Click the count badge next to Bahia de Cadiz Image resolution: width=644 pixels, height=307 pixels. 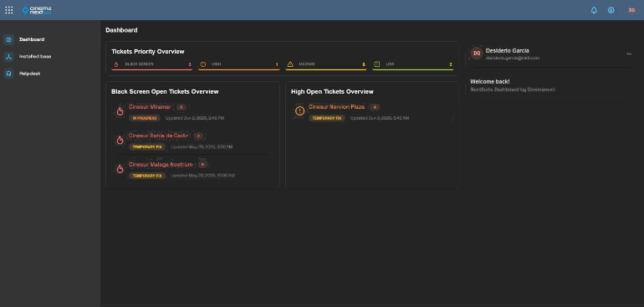point(198,136)
